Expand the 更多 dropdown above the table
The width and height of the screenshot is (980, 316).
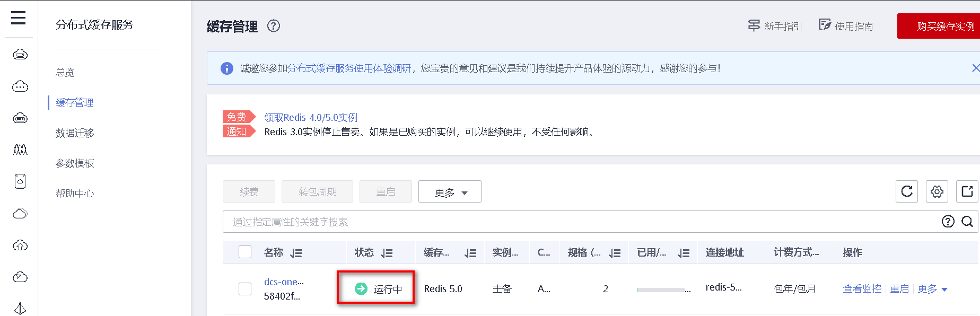[450, 192]
